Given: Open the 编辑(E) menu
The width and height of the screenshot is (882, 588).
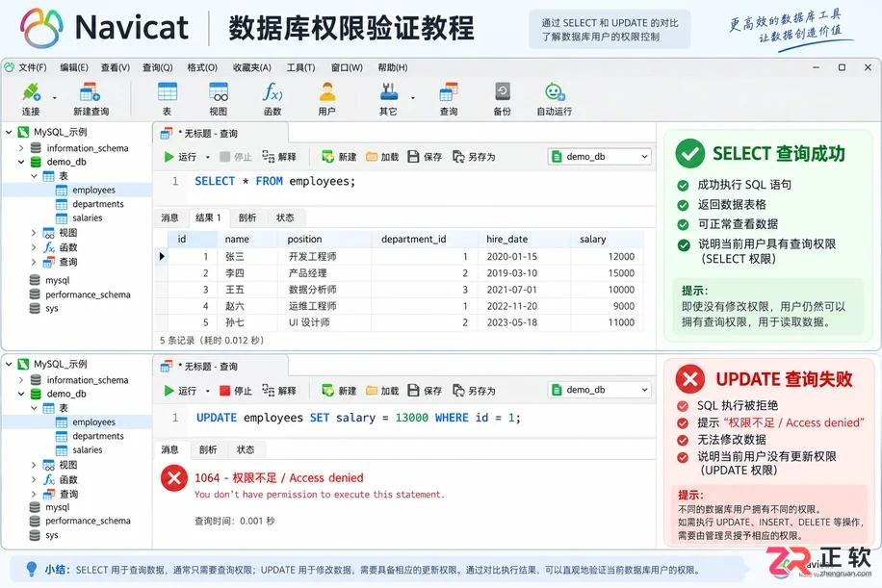Looking at the screenshot, I should [74, 67].
